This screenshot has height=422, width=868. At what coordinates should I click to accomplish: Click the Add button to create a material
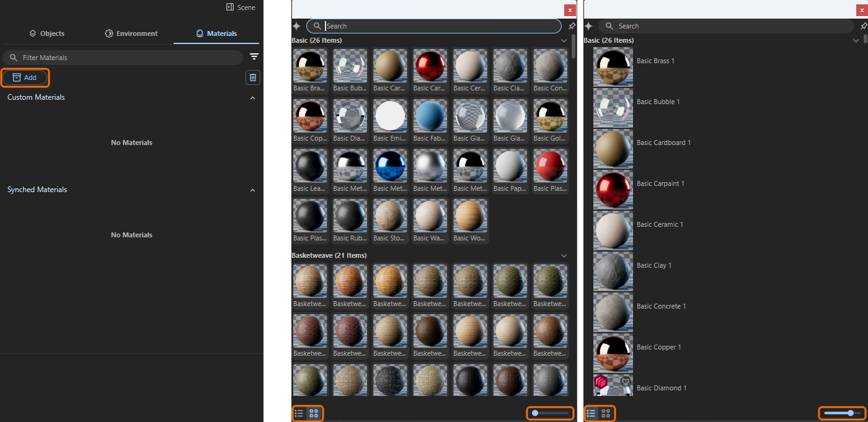(x=25, y=77)
